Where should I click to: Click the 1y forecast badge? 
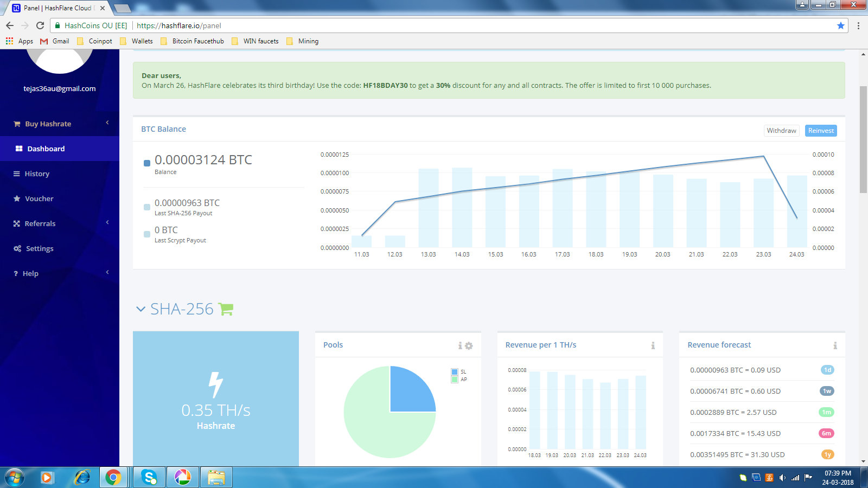pyautogui.click(x=828, y=454)
